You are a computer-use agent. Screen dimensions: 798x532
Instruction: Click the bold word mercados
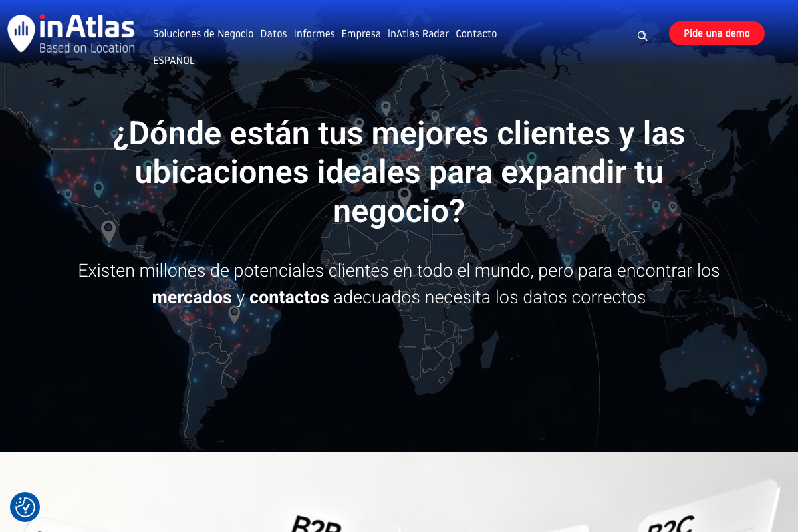192,297
